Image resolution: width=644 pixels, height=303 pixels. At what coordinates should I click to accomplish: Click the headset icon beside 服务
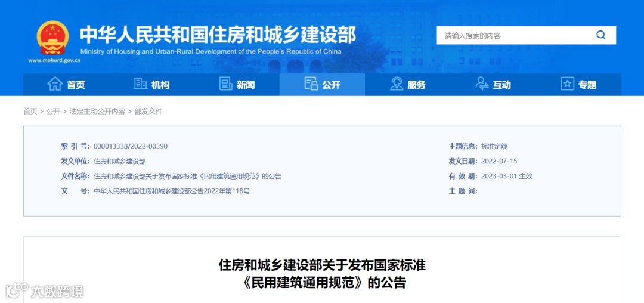click(397, 84)
